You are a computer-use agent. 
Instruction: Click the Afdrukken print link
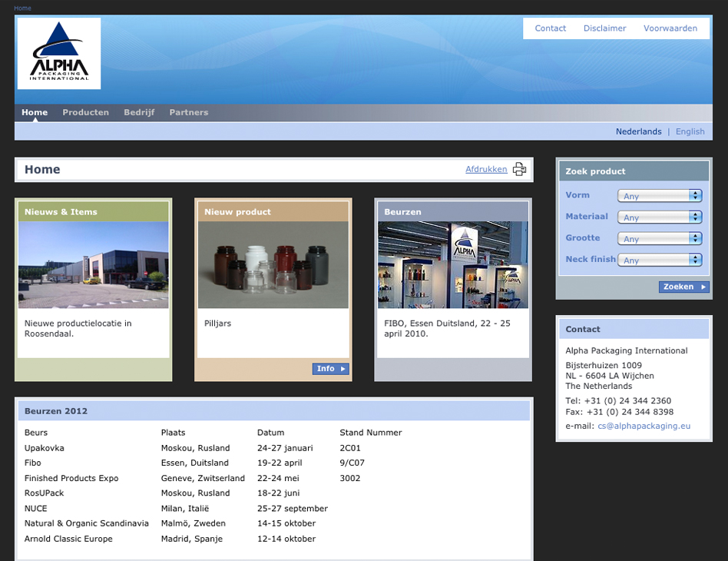[x=486, y=169]
